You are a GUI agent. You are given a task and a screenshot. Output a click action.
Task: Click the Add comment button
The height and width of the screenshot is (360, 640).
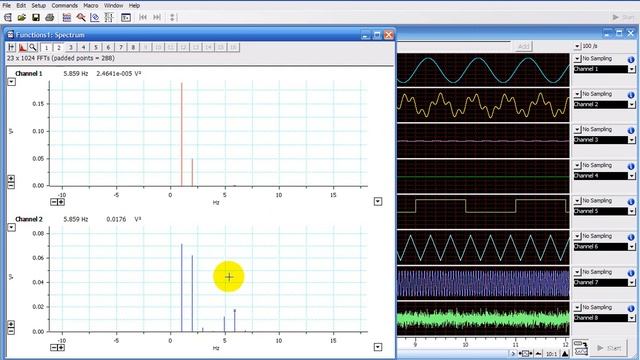click(x=523, y=47)
